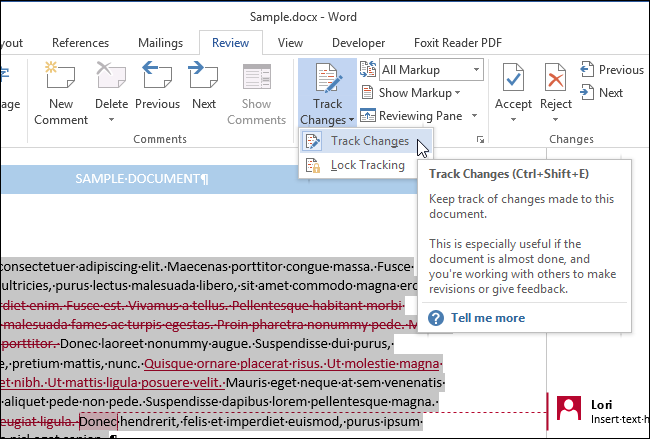This screenshot has width=650, height=439.
Task: Open the Foxit Reader PDF tab
Action: click(458, 43)
